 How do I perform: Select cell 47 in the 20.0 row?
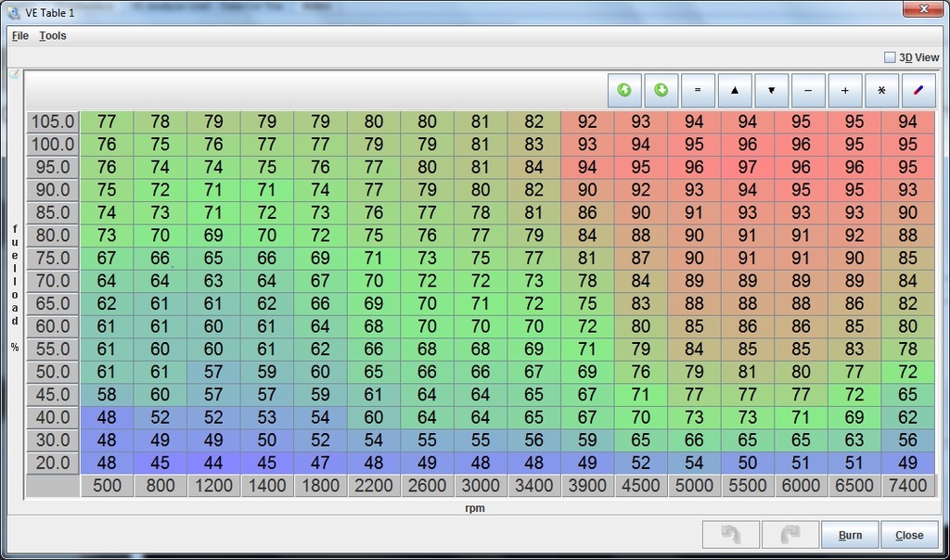pyautogui.click(x=320, y=463)
